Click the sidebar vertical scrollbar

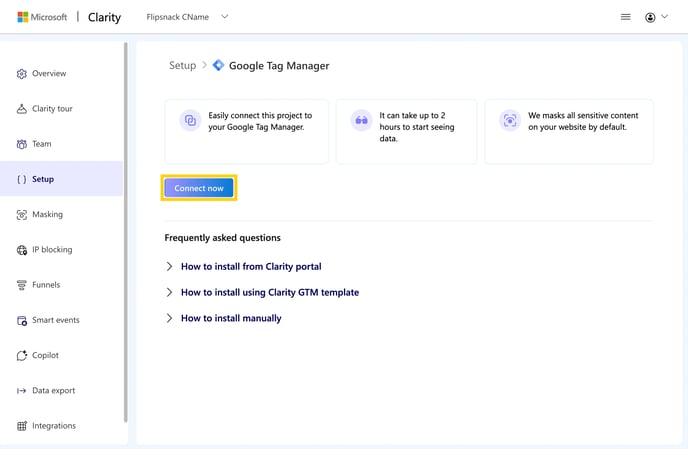point(126,232)
